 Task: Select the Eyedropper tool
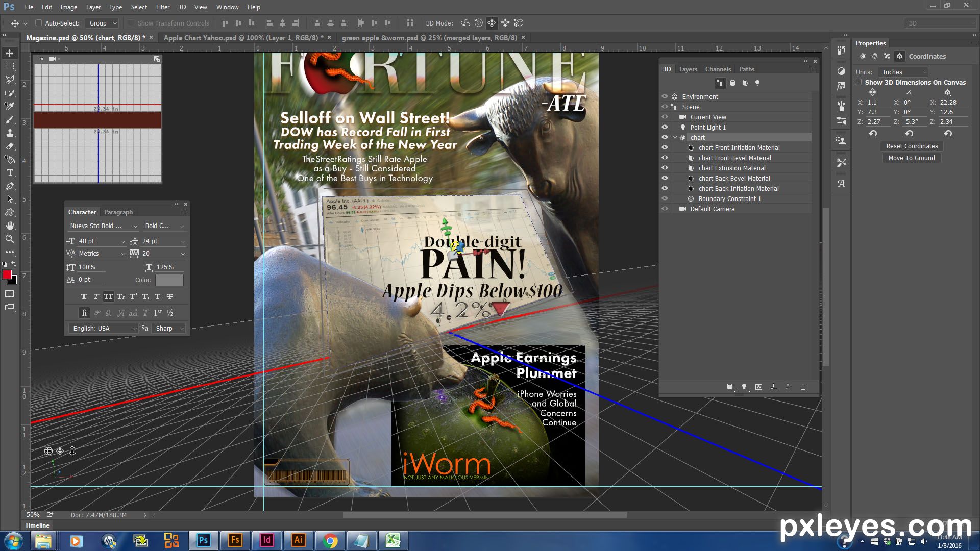click(x=10, y=106)
